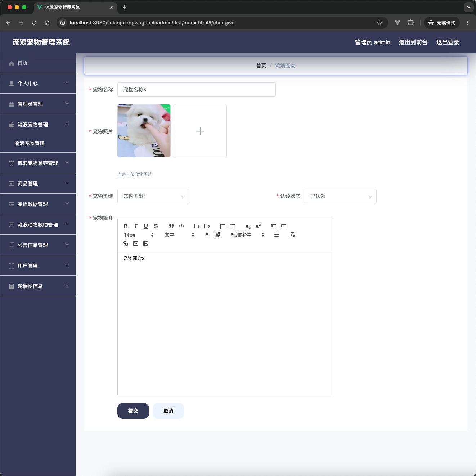
Task: Expand 商品管理 sidebar menu
Action: click(38, 184)
